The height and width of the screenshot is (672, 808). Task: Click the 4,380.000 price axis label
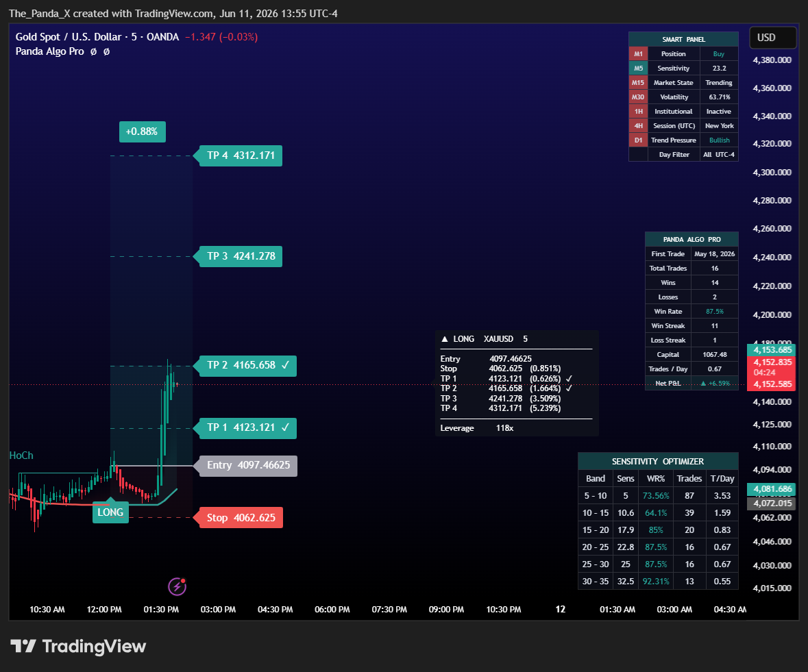(772, 60)
